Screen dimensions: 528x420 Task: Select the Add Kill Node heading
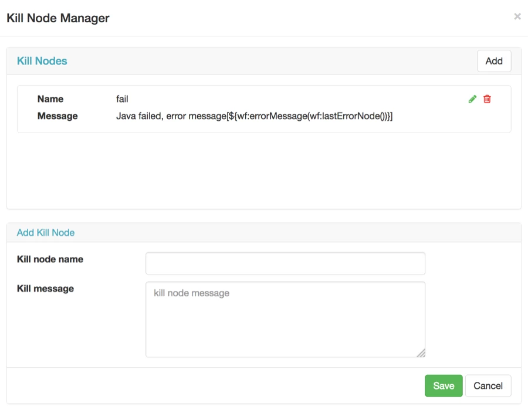(x=46, y=233)
